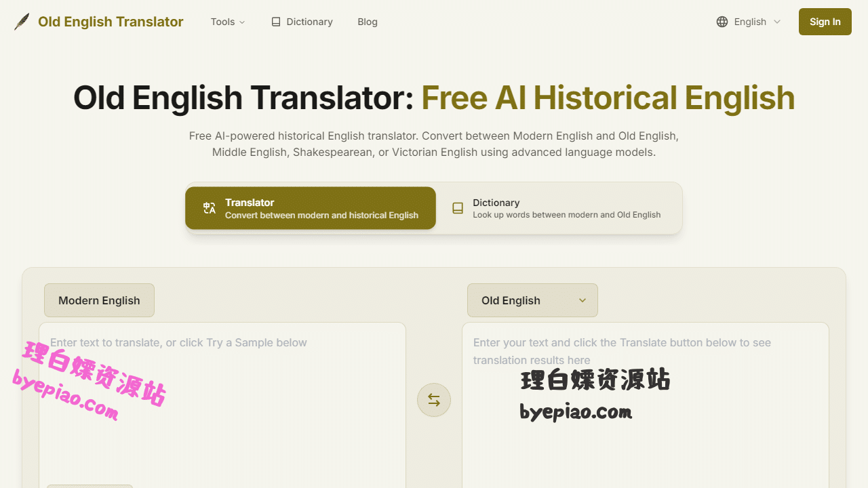This screenshot has height=488, width=868.
Task: Swap source and target languages
Action: click(434, 400)
